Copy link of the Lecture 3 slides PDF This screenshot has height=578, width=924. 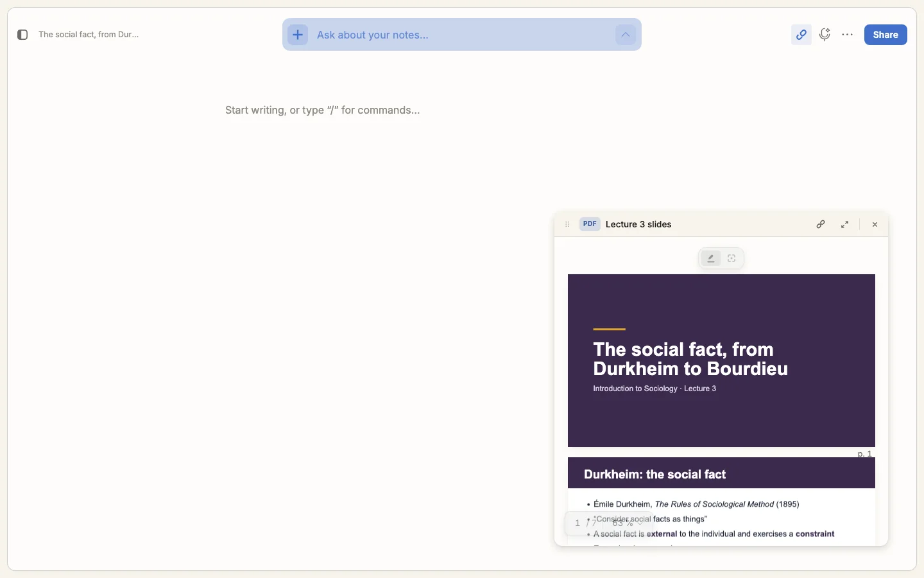[x=821, y=224]
